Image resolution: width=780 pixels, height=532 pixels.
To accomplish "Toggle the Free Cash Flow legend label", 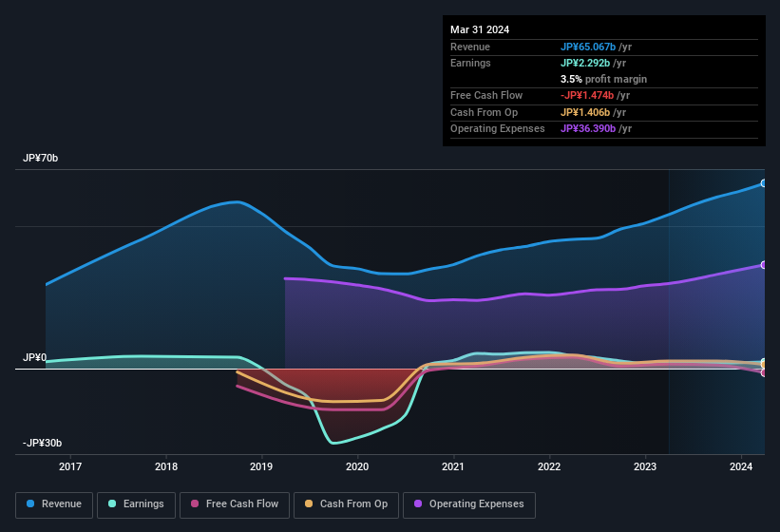I will (x=242, y=504).
